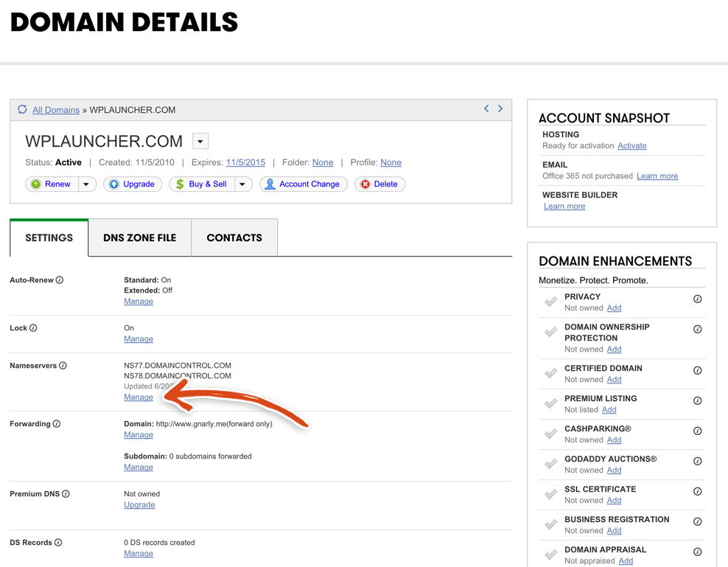Manage subdomain forwarding
This screenshot has width=728, height=567.
(x=139, y=467)
